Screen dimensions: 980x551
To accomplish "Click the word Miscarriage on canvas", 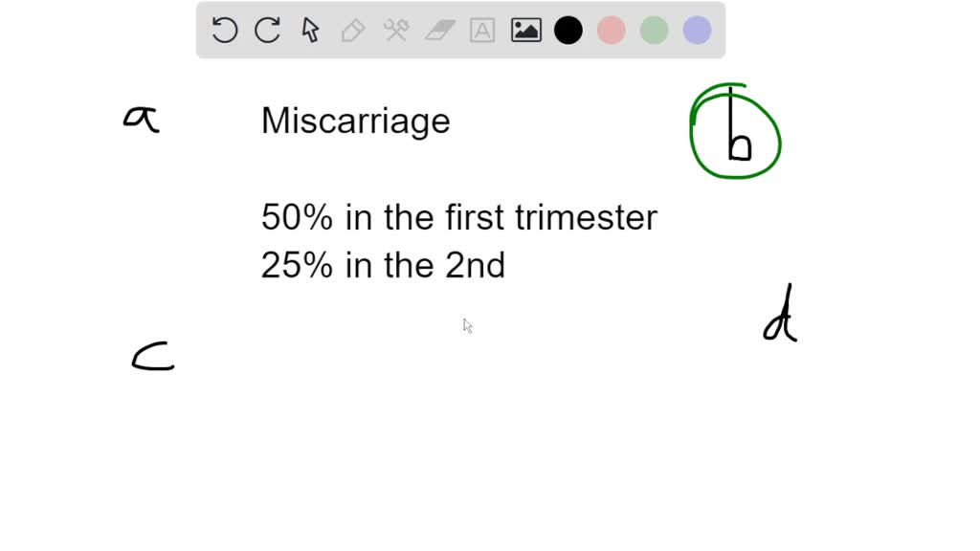I will 355,121.
